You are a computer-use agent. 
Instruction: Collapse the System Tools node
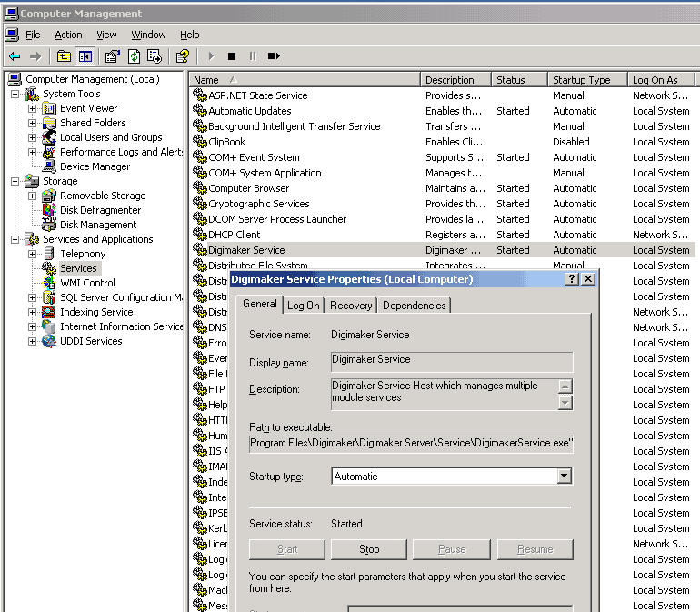(x=15, y=95)
